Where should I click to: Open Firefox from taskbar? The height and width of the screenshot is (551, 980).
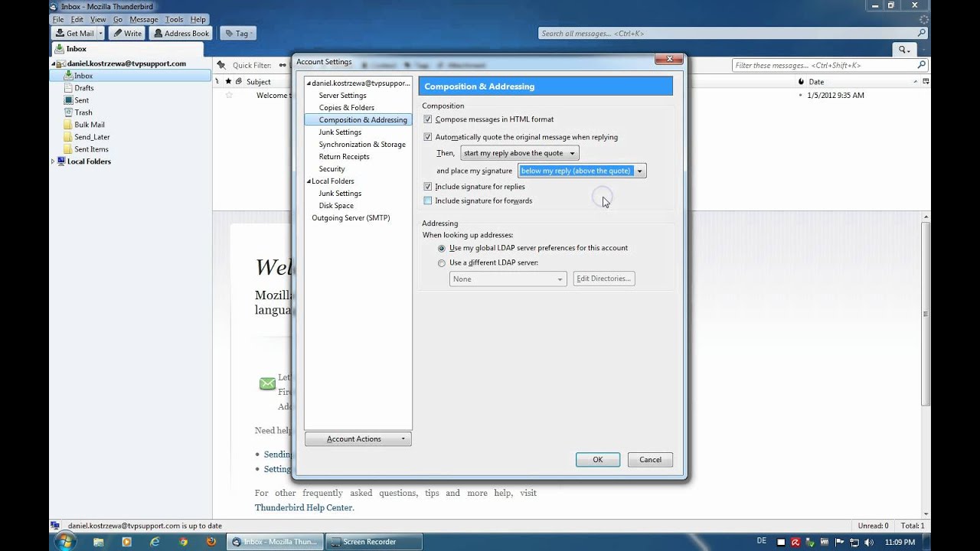point(211,542)
